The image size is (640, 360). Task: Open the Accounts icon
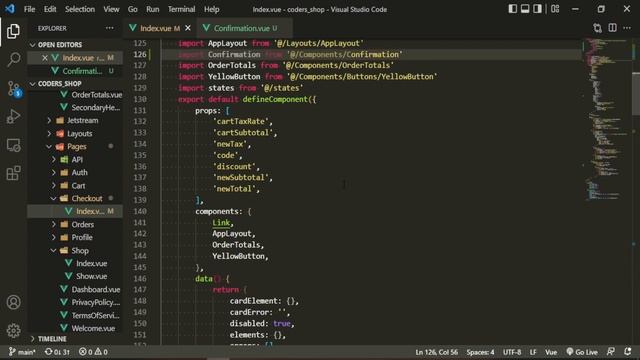point(13,302)
